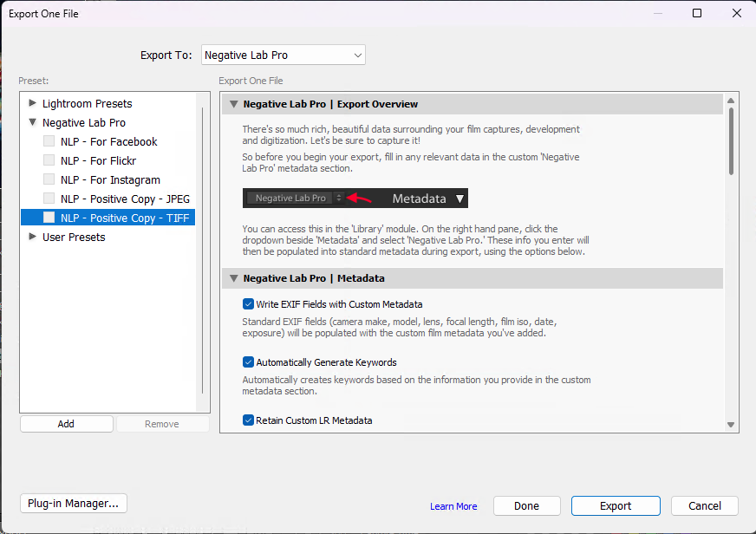Collapse the Export Overview section triangle
Viewport: 756px width, 534px height.
pos(233,104)
